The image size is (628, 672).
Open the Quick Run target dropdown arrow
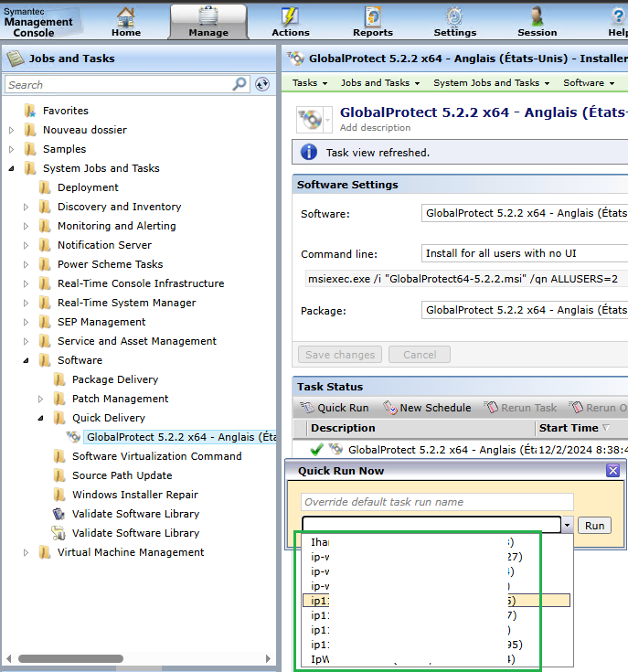click(567, 525)
